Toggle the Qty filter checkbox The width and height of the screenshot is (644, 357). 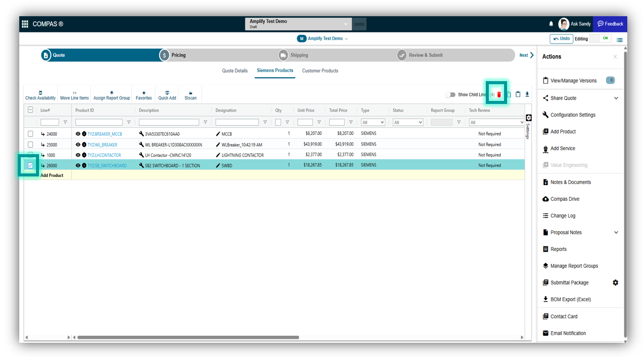(278, 122)
